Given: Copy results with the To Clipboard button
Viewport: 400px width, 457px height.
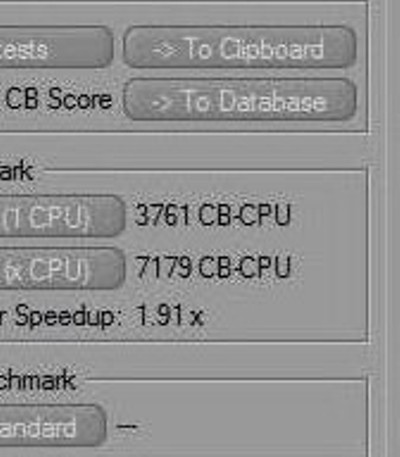Looking at the screenshot, I should (x=239, y=47).
